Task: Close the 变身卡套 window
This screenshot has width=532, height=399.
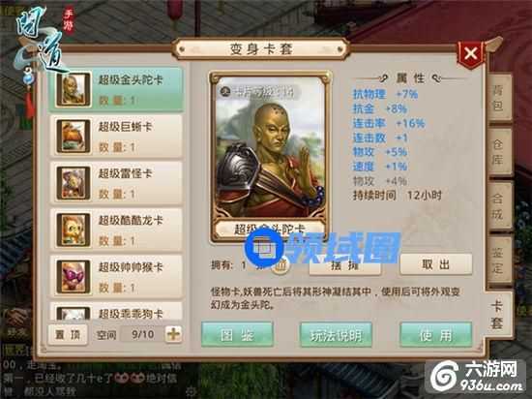Action: pyautogui.click(x=471, y=53)
